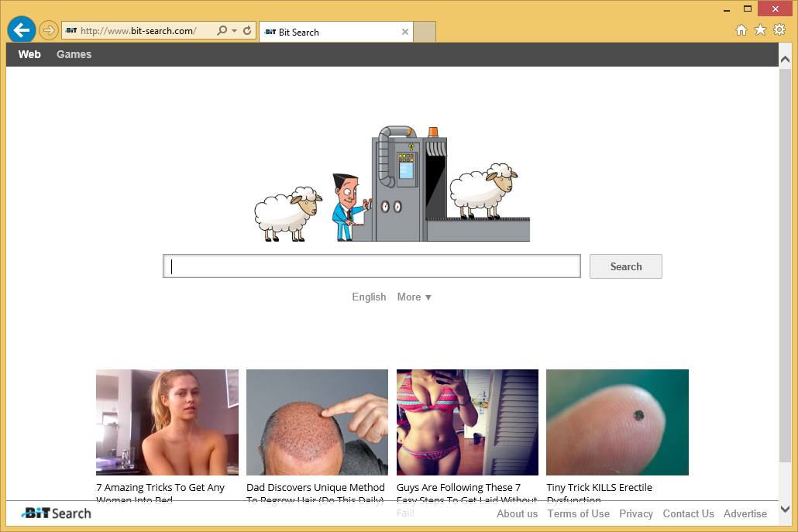The image size is (798, 532).
Task: Open the Favorites star
Action: click(760, 29)
